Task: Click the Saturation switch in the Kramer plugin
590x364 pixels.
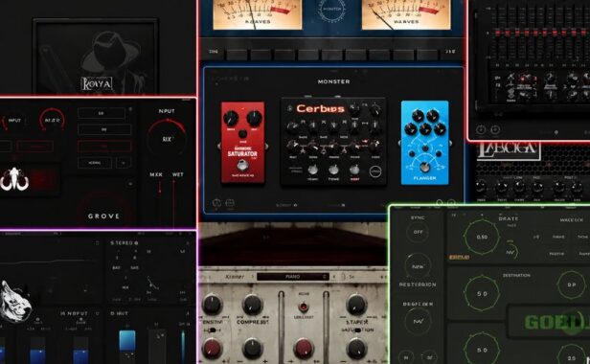Action: click(357, 330)
